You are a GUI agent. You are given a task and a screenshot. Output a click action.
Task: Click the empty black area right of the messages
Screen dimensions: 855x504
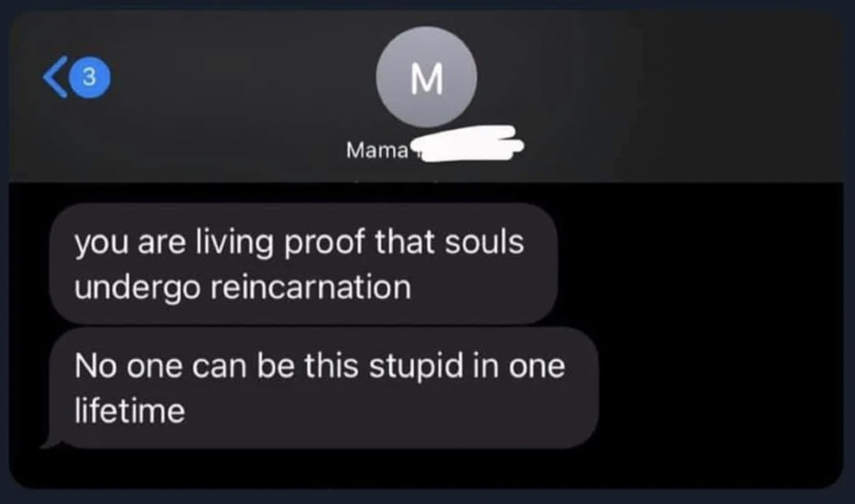719,327
